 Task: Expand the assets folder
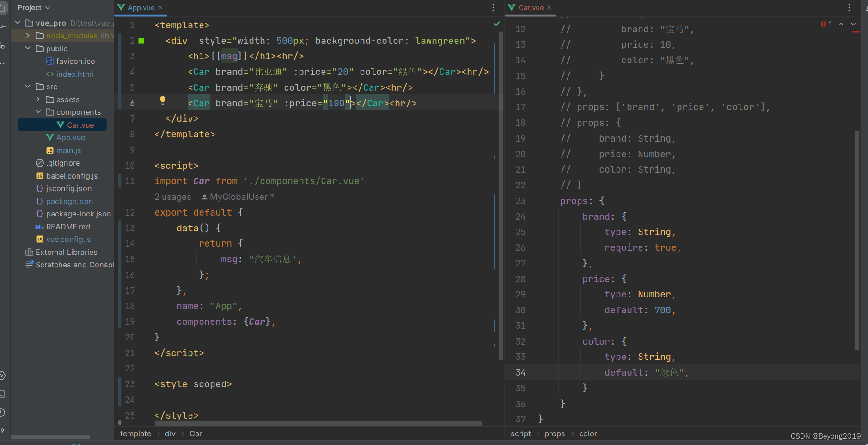(x=38, y=99)
